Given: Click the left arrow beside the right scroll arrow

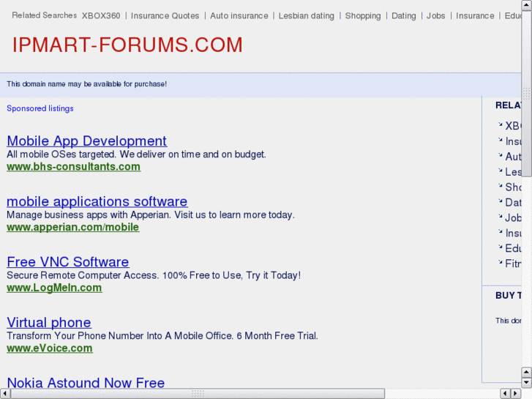Looking at the screenshot, I should pyautogui.click(x=506, y=394).
